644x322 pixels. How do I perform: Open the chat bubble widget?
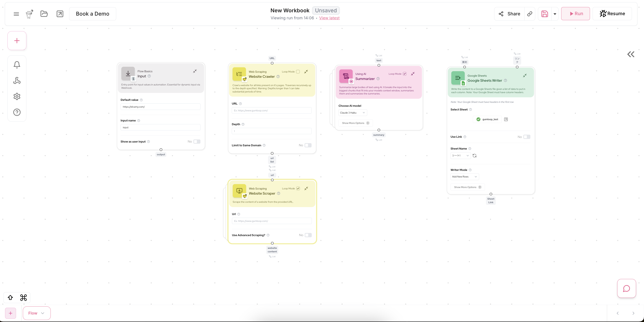coord(626,288)
